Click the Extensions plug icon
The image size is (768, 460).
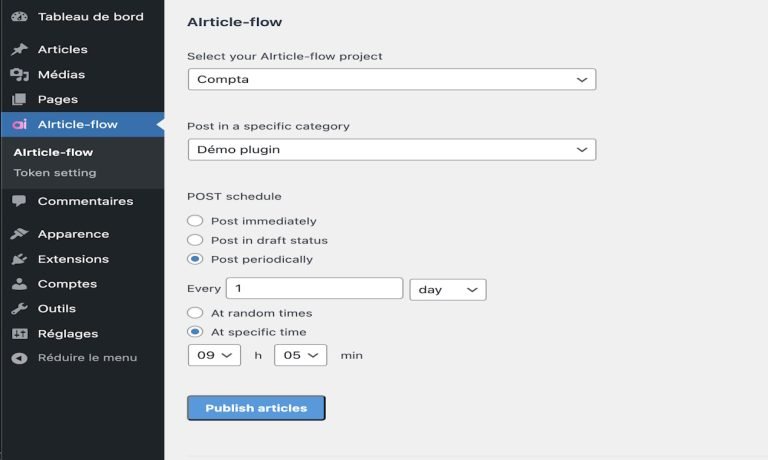click(19, 259)
